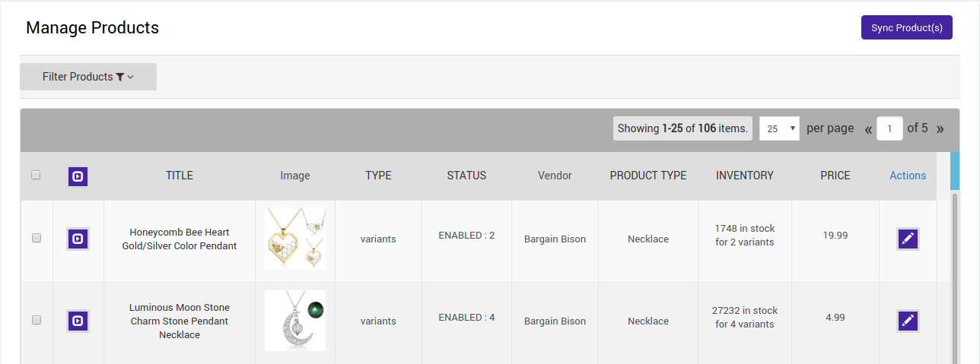Toggle the select-all checkbox in table header
This screenshot has height=364, width=980.
coord(36,176)
